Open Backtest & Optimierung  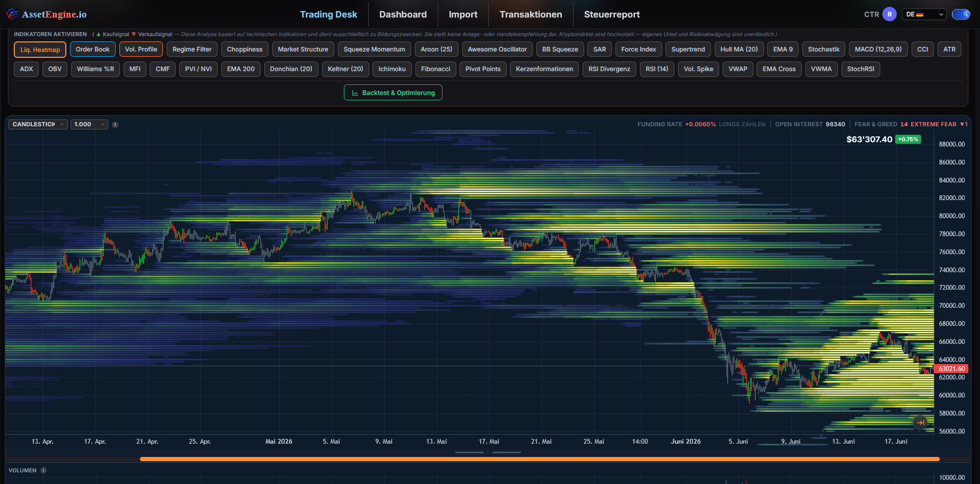(393, 92)
